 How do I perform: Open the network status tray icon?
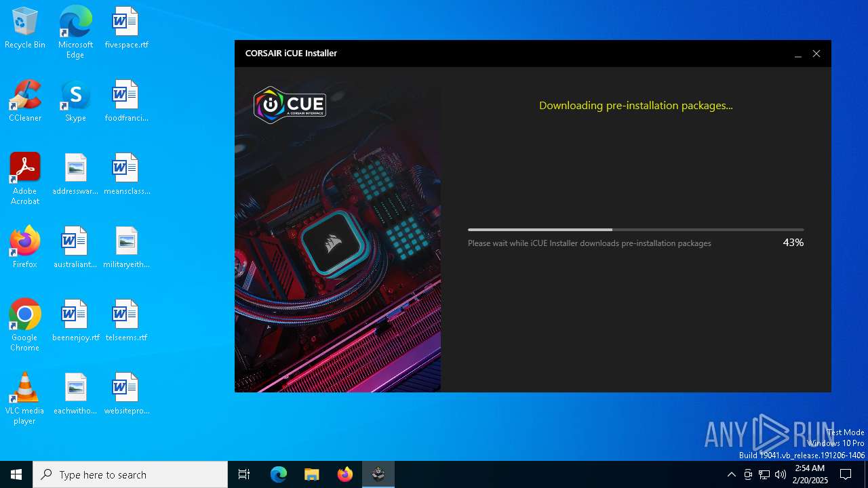coord(764,474)
